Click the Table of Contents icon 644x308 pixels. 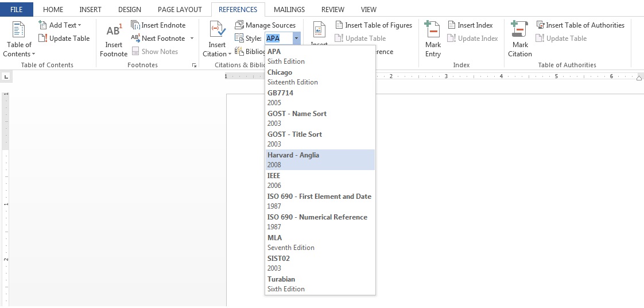pos(19,31)
